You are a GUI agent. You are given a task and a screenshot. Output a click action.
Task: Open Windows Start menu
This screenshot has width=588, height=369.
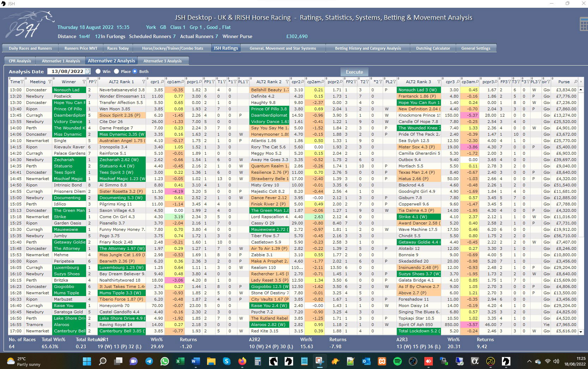click(x=87, y=361)
